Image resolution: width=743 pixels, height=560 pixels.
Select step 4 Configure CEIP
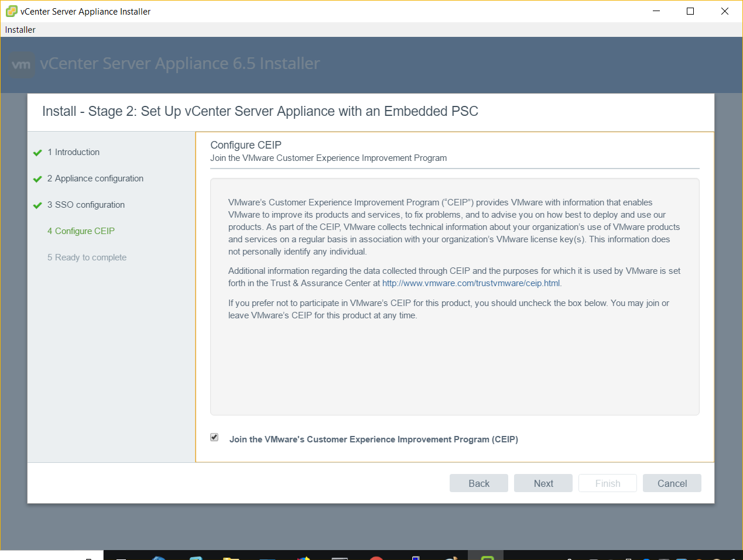point(81,231)
